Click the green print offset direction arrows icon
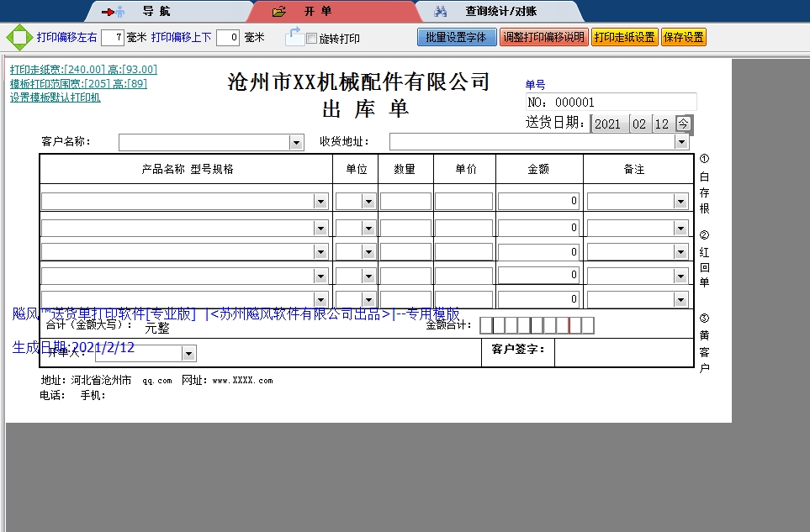 point(19,38)
